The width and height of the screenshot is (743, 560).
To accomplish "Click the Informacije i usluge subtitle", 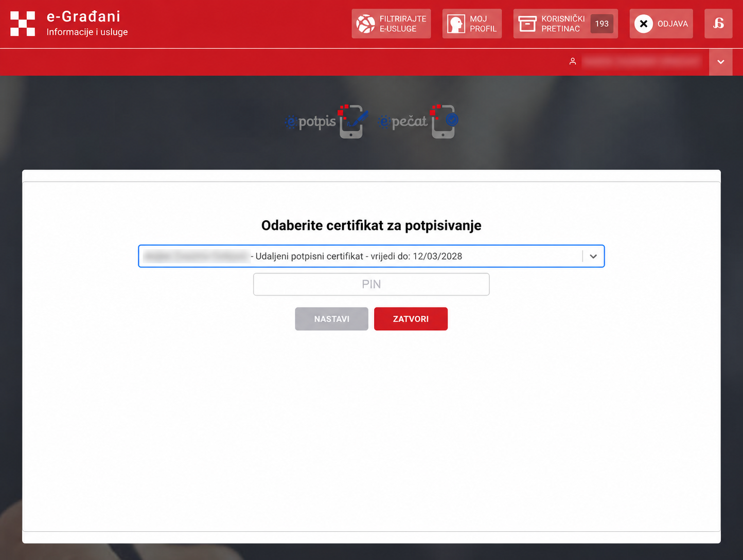I will pos(87,32).
